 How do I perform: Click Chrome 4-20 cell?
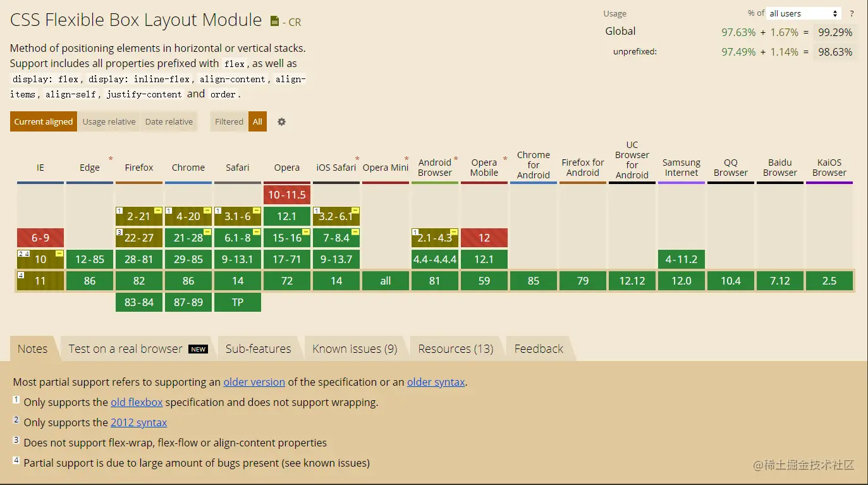pyautogui.click(x=188, y=216)
